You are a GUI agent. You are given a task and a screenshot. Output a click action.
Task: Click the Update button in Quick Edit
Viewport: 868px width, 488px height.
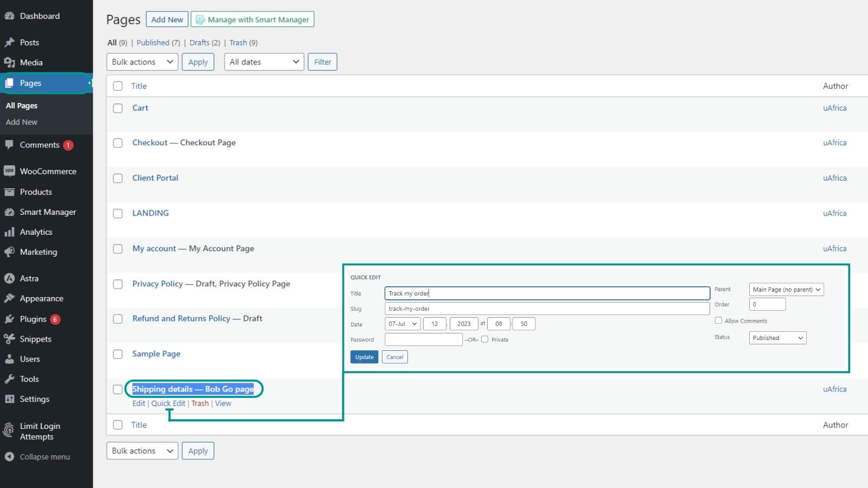tap(364, 357)
